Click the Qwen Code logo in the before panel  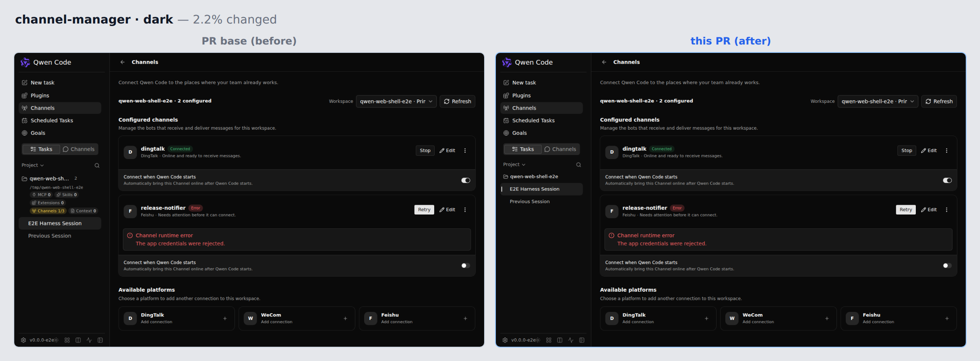(x=25, y=62)
